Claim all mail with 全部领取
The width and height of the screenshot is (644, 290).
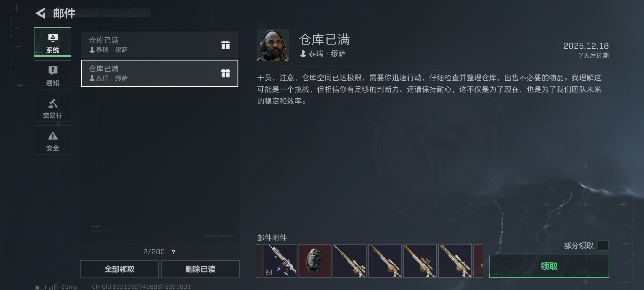pos(120,269)
